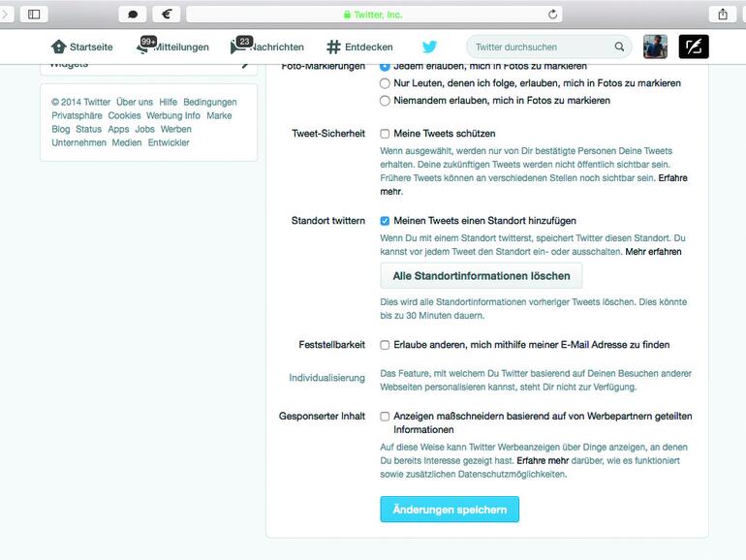Click the 'Medien' footer link
The image size is (746, 560).
(127, 142)
